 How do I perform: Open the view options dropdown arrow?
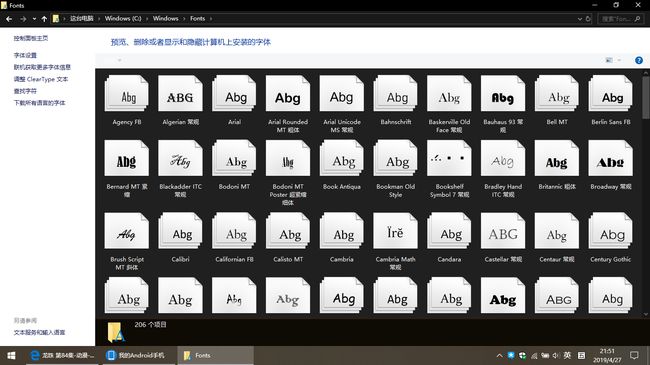pyautogui.click(x=619, y=60)
